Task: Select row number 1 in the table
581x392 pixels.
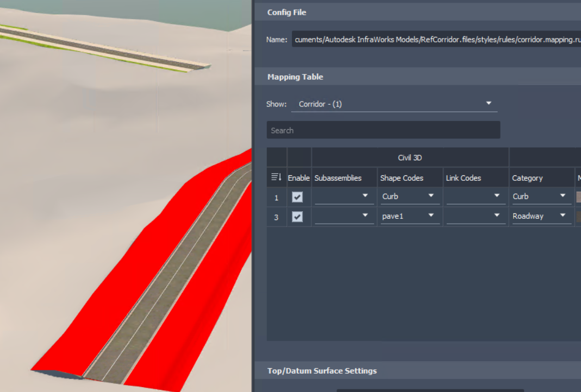Action: (277, 198)
